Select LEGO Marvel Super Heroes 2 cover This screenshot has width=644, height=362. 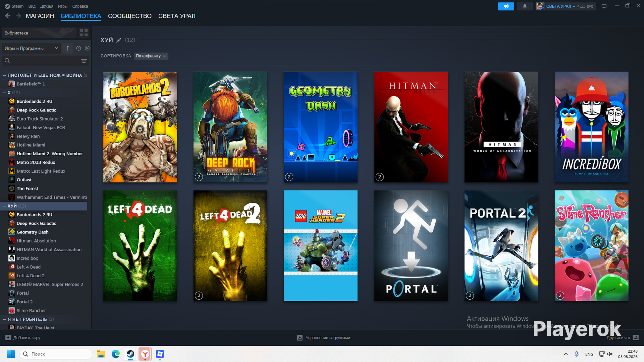pos(321,246)
